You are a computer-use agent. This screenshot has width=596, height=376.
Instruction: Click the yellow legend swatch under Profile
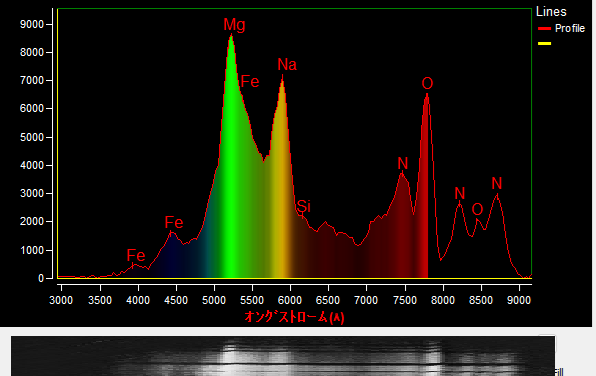coord(544,43)
